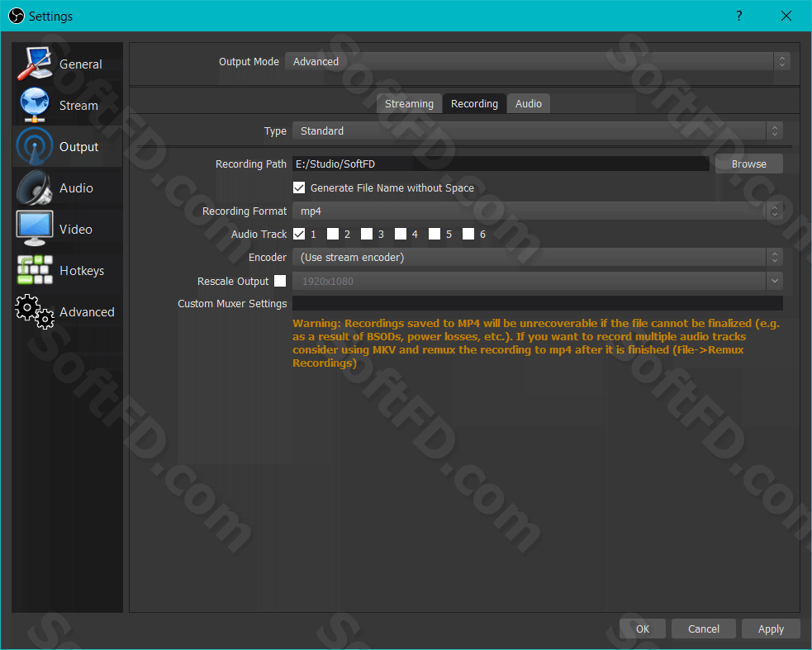This screenshot has width=812, height=650.
Task: Open the Encoder dropdown
Action: tap(538, 257)
